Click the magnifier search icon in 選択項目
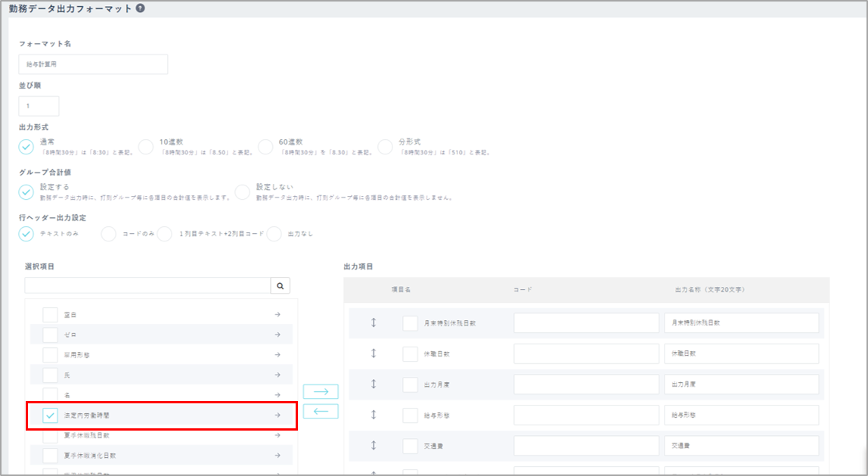Viewport: 868px width, 476px height. [280, 286]
